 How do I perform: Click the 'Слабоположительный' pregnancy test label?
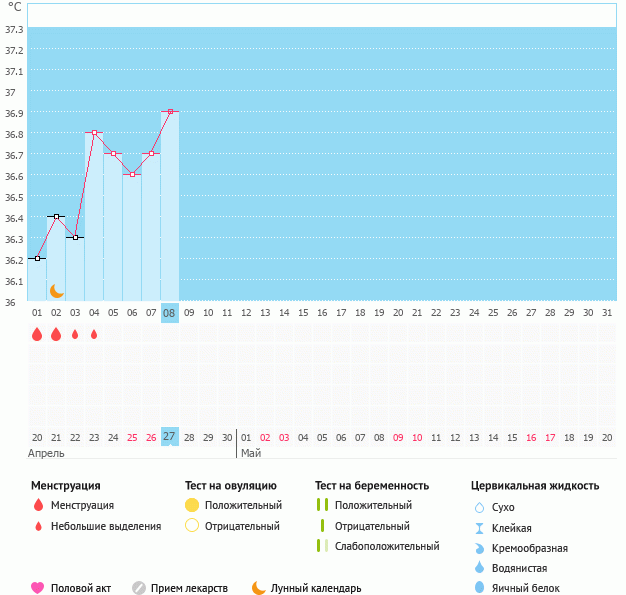pyautogui.click(x=387, y=546)
